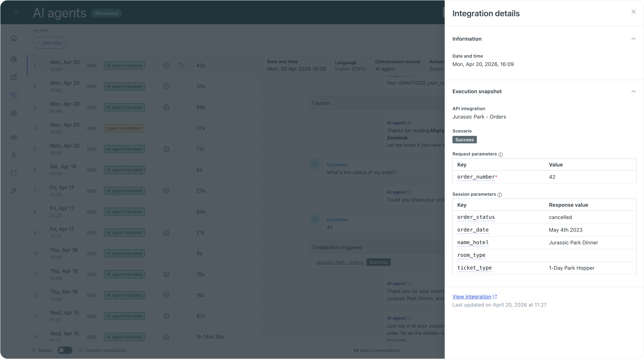Image resolution: width=644 pixels, height=359 pixels.
Task: Click the Advanced badge next to AI agents
Action: [107, 13]
